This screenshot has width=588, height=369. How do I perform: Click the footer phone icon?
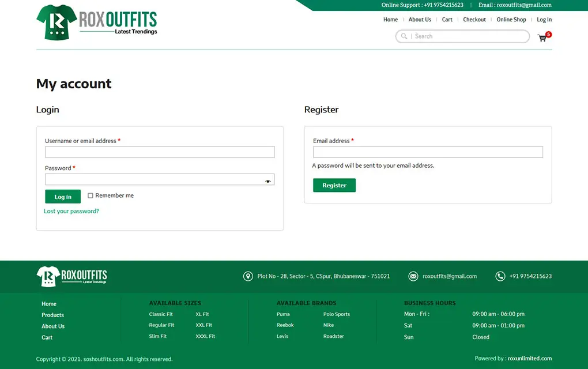[500, 276]
